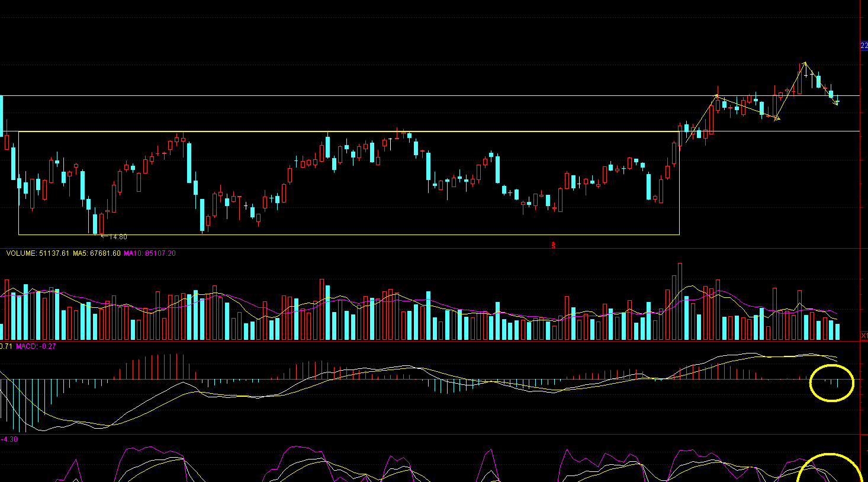The width and height of the screenshot is (868, 482).
Task: Click the -4.30 value in bottom indicator panel
Action: (x=9, y=439)
